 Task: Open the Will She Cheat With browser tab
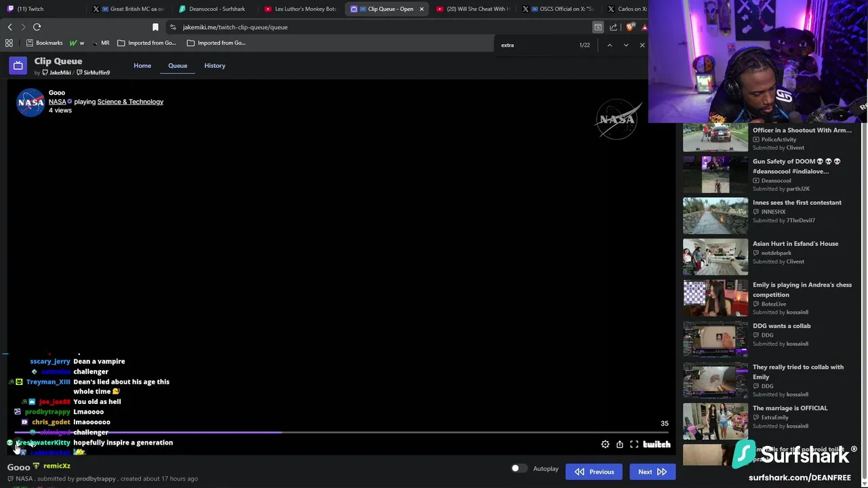pyautogui.click(x=473, y=9)
